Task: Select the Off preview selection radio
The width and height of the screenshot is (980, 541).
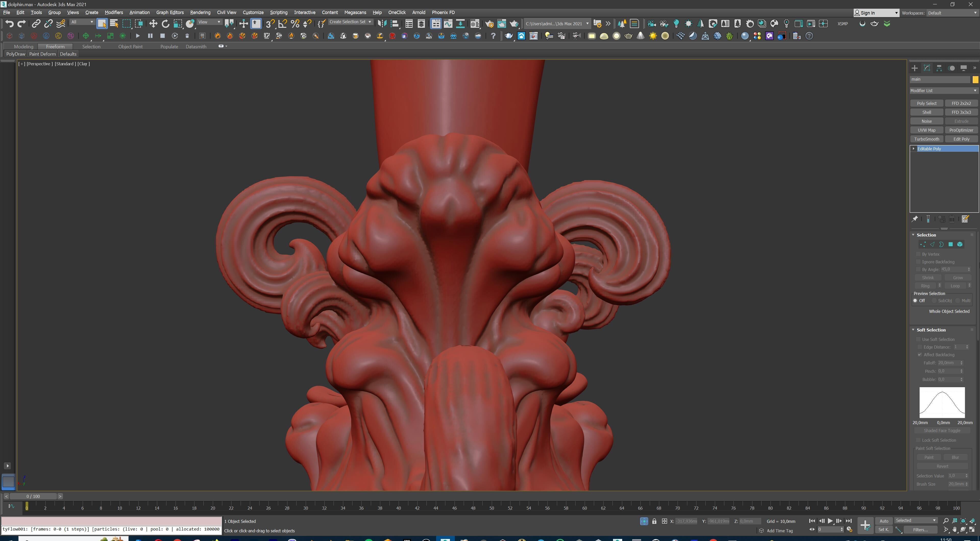Action: pos(915,301)
